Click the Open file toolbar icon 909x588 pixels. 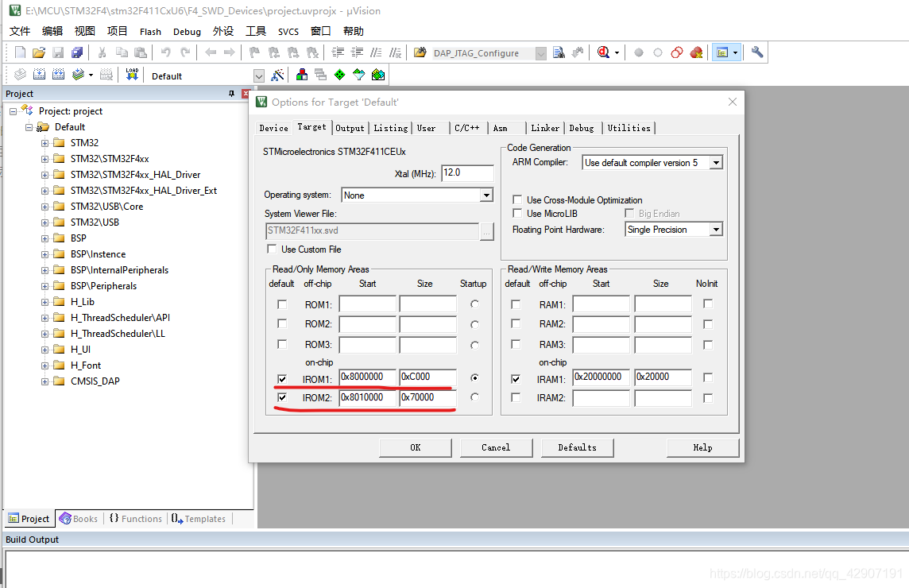[39, 52]
